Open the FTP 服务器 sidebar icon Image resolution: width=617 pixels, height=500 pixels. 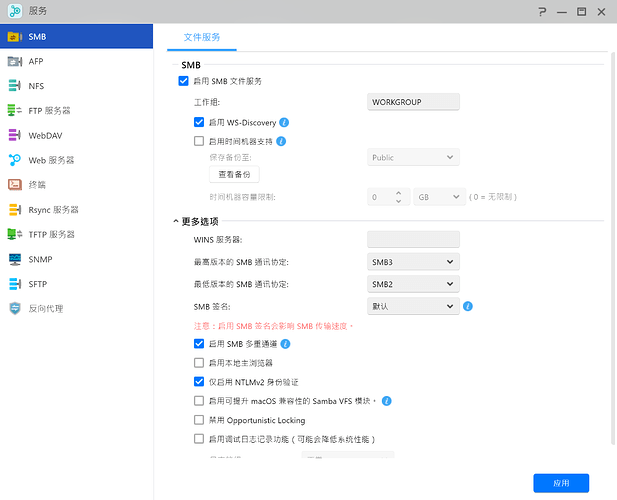pos(15,110)
